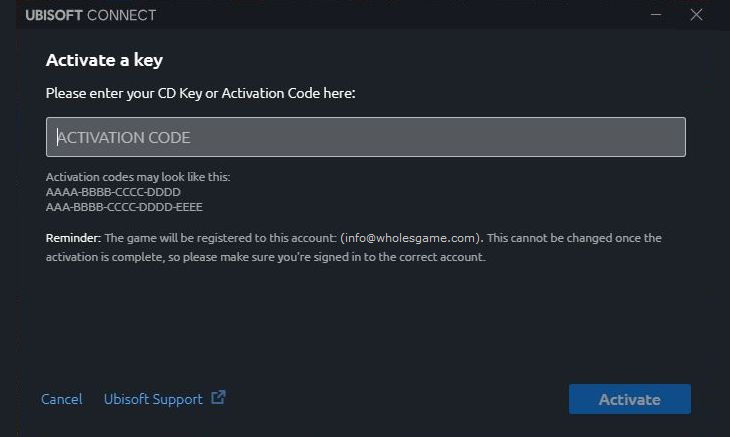
Task: Click the UBISOFT CONNECT title text
Action: (91, 15)
